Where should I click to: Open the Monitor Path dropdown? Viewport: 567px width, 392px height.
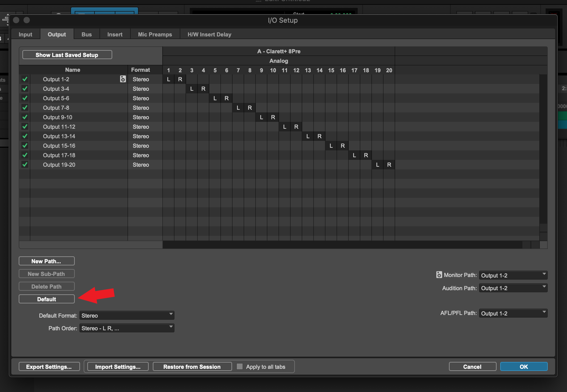coord(513,275)
